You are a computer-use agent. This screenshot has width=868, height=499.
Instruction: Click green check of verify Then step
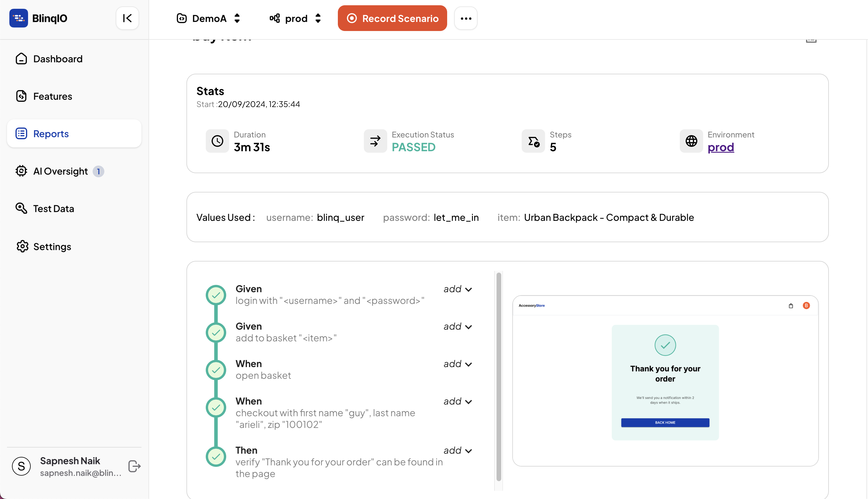click(x=216, y=457)
